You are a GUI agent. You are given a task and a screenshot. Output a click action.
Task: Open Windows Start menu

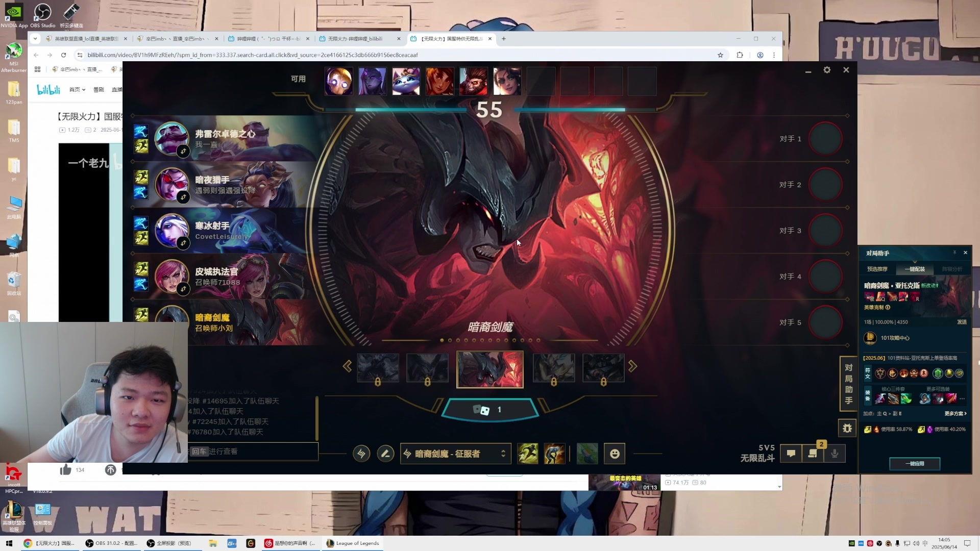coord(9,543)
